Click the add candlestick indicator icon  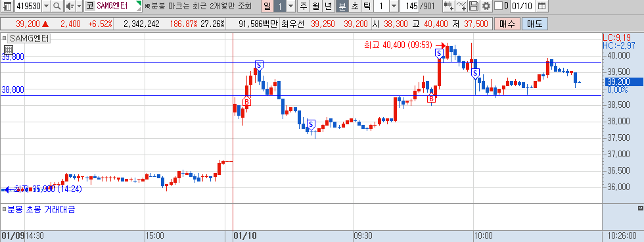click(449, 6)
